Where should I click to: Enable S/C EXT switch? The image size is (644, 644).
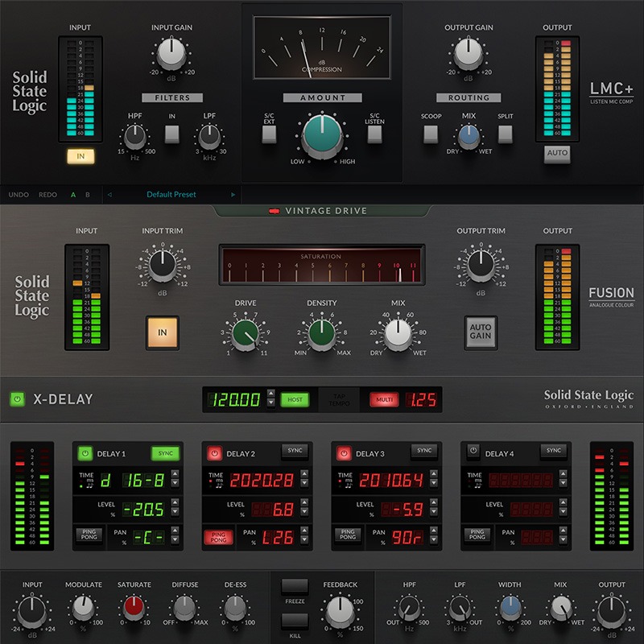269,134
